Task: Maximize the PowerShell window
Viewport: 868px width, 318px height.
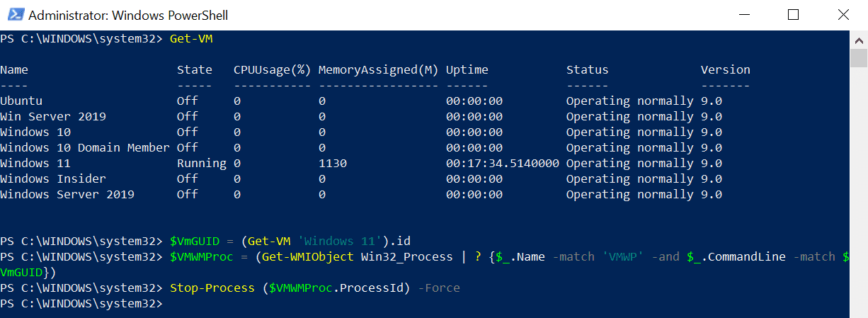Action: [793, 15]
